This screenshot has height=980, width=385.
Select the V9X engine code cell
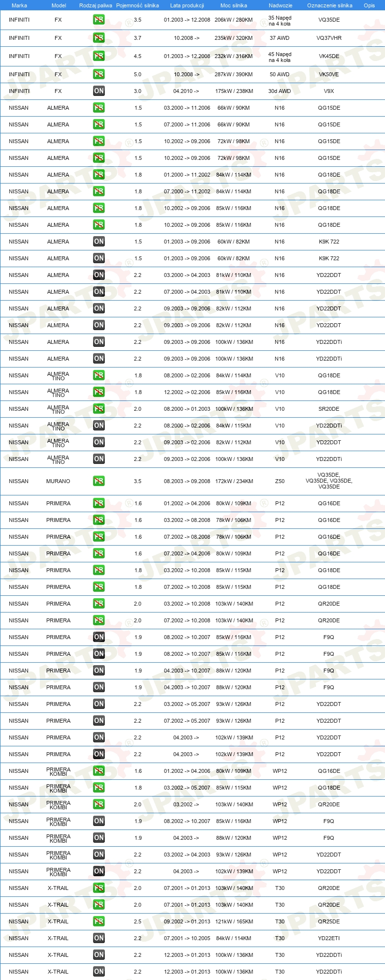329,91
